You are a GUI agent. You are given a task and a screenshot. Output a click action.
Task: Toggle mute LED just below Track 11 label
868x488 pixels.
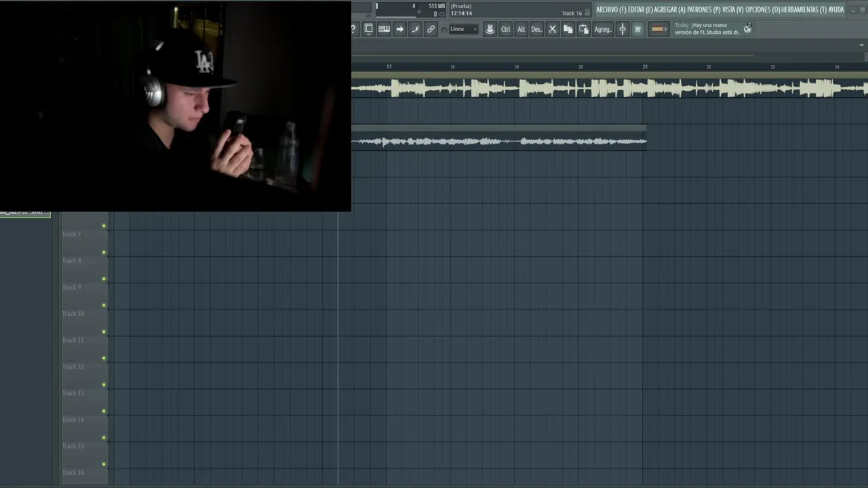coord(104,358)
